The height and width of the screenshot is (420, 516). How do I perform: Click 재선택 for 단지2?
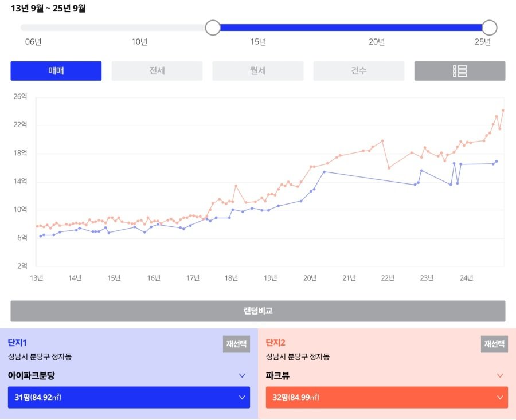[494, 344]
